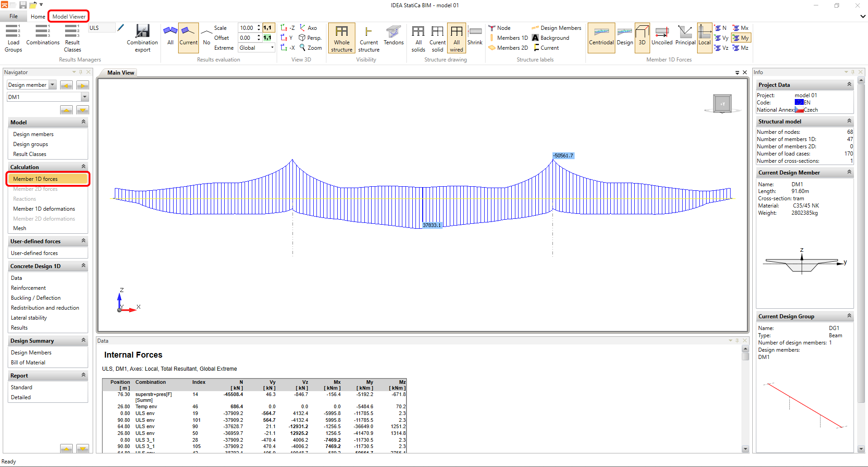The height and width of the screenshot is (467, 868).
Task: Click the Shrink structure drawing icon
Action: tap(475, 36)
